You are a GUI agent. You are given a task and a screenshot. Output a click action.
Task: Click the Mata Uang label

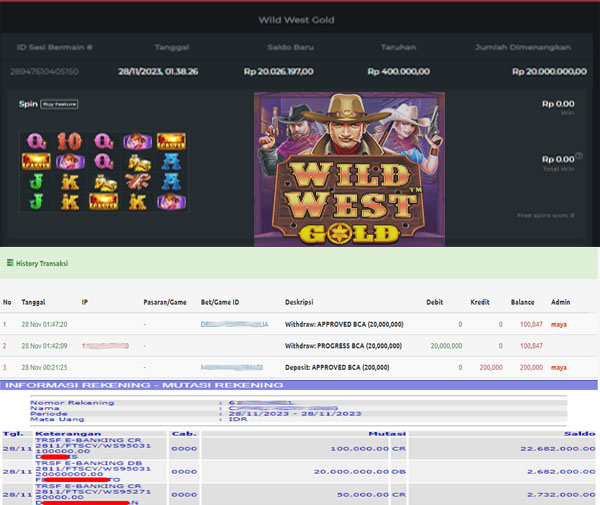57,419
